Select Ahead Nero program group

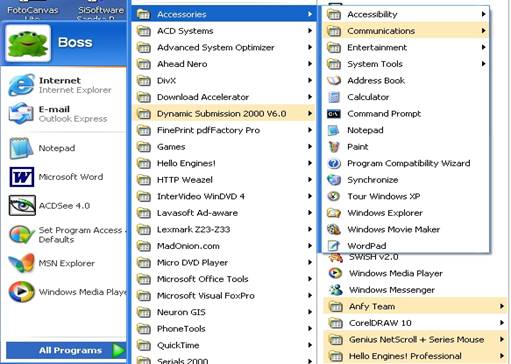(224, 64)
